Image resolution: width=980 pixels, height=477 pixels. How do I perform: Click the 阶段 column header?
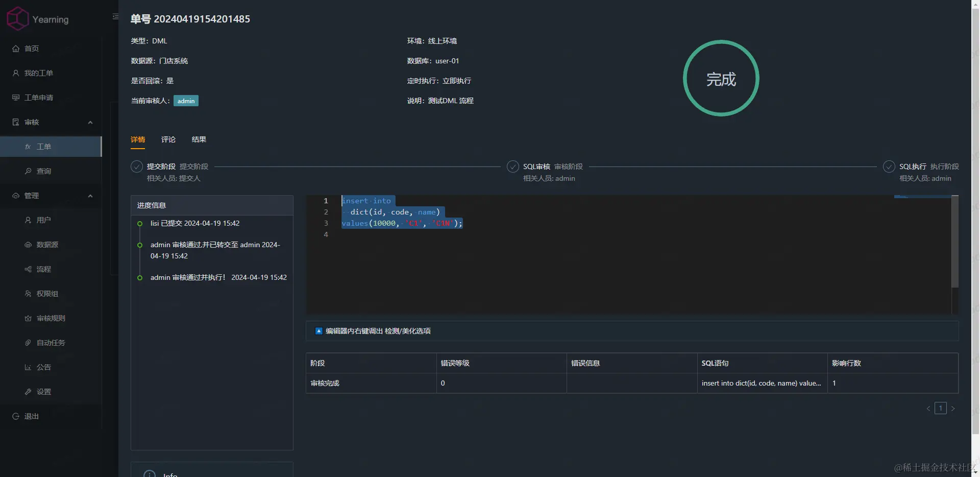pos(371,363)
